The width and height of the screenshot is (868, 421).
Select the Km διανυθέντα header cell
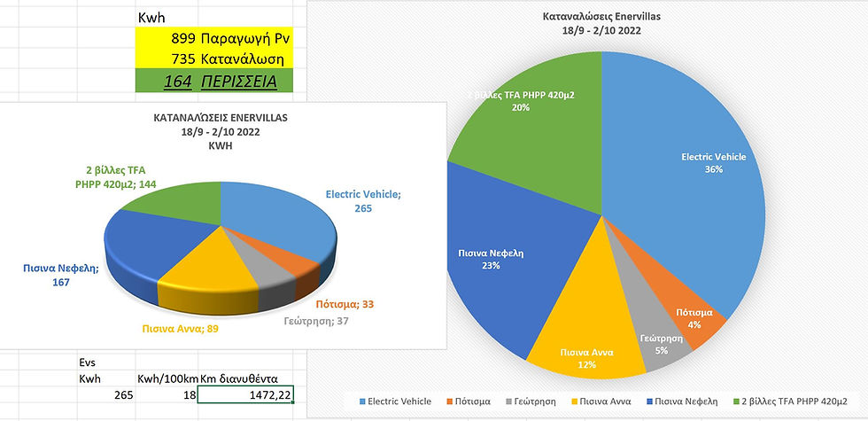pyautogui.click(x=244, y=378)
